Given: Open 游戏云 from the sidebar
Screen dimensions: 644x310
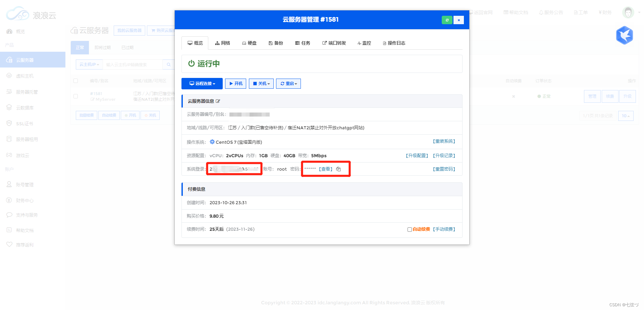Looking at the screenshot, I should coord(22,155).
